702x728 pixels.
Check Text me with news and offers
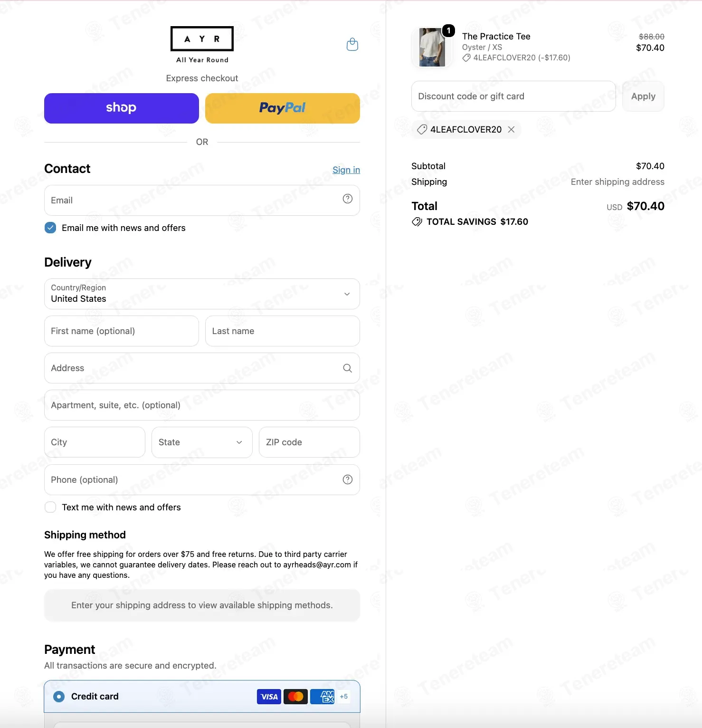pos(50,507)
